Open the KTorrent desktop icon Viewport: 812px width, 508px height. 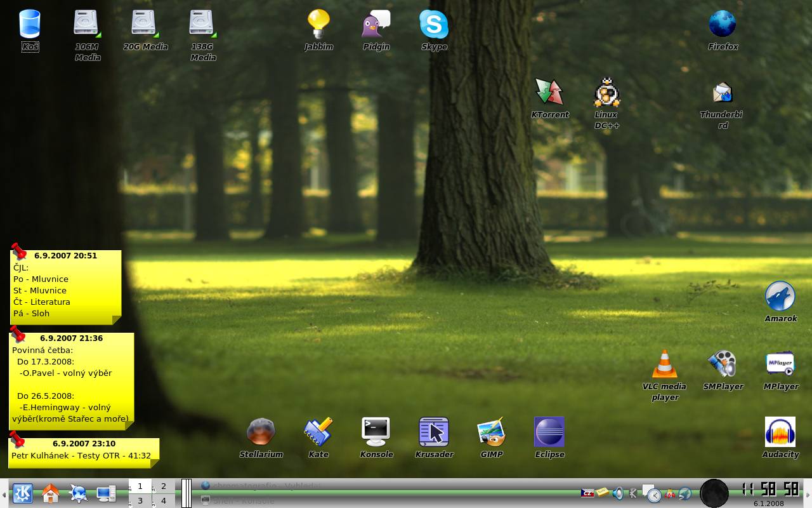549,93
